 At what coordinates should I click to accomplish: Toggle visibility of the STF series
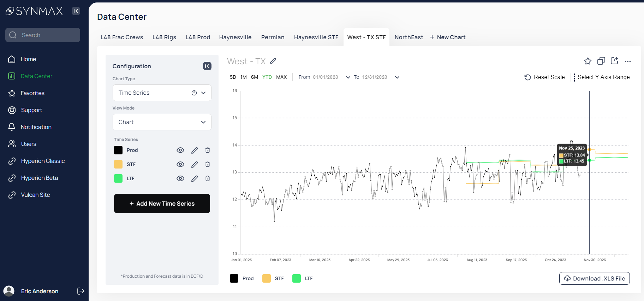click(x=180, y=164)
